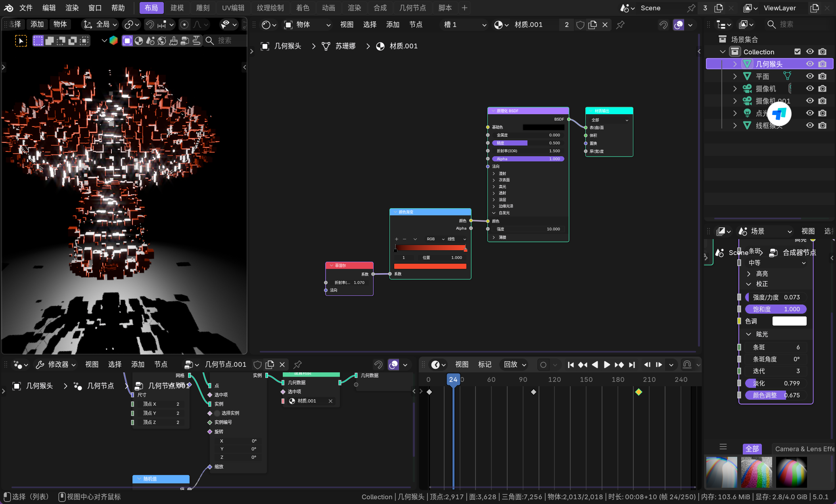Collapse the 眩光 section in compositor panel

coord(749,334)
